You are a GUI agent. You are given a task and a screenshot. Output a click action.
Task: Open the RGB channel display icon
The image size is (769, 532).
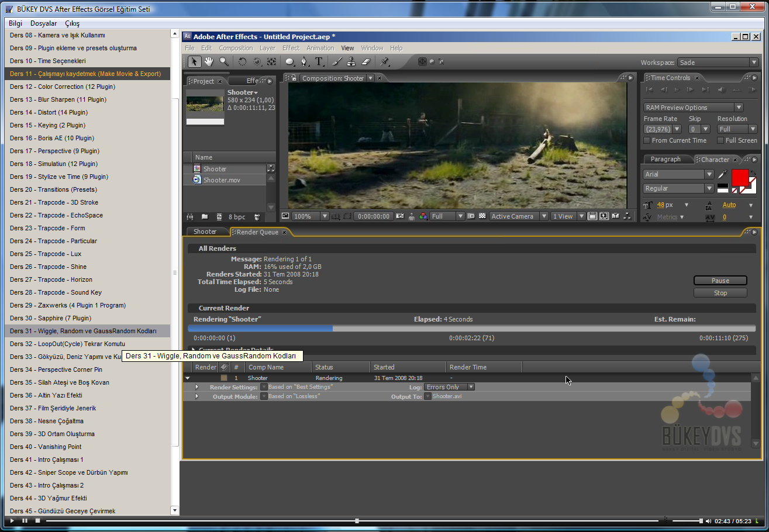coord(423,216)
